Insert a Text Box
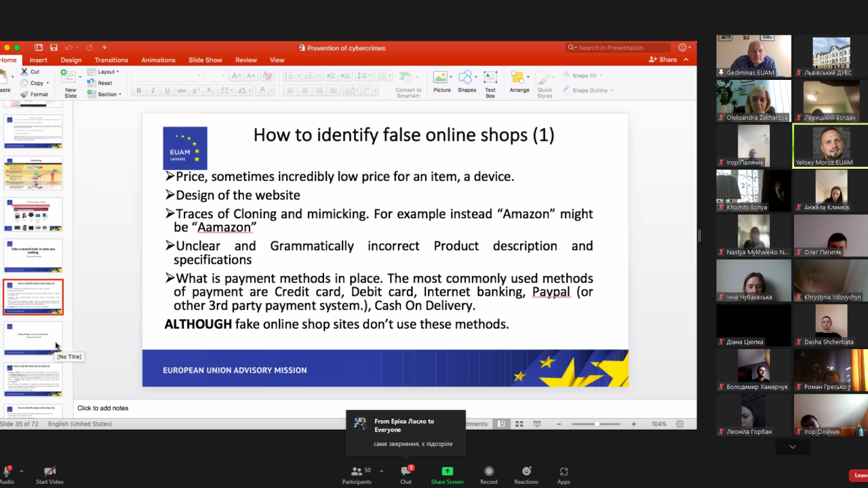868x488 pixels. pos(490,84)
